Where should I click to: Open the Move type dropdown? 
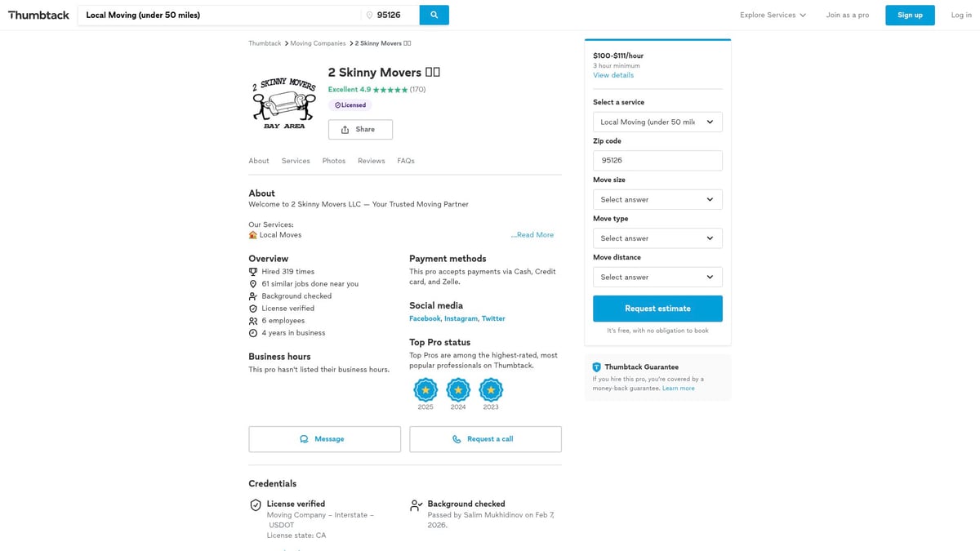coord(657,238)
